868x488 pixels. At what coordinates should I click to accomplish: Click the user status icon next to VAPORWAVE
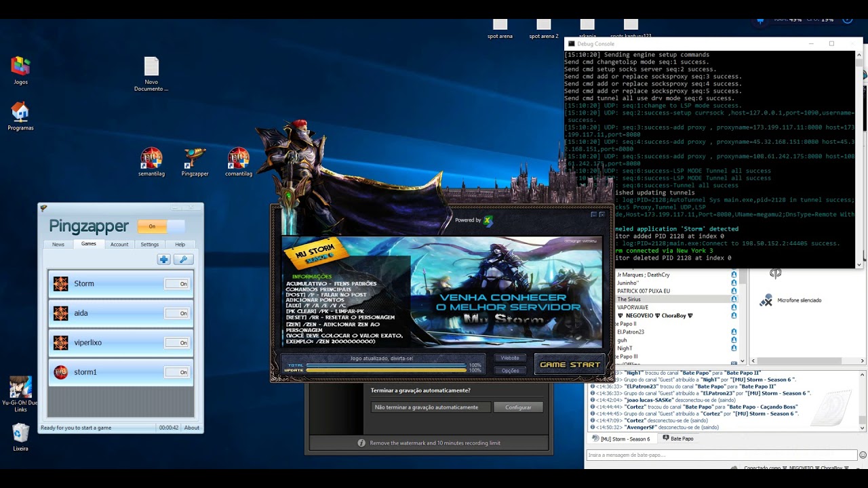[734, 307]
